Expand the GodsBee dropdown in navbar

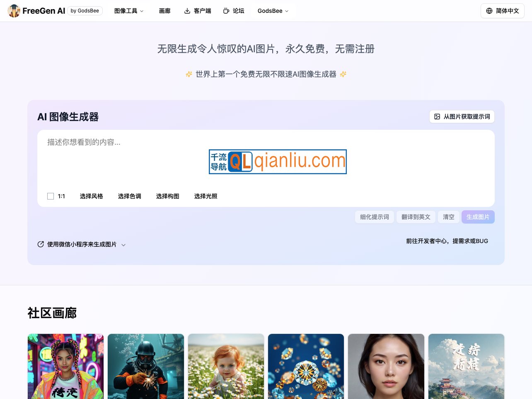(273, 11)
